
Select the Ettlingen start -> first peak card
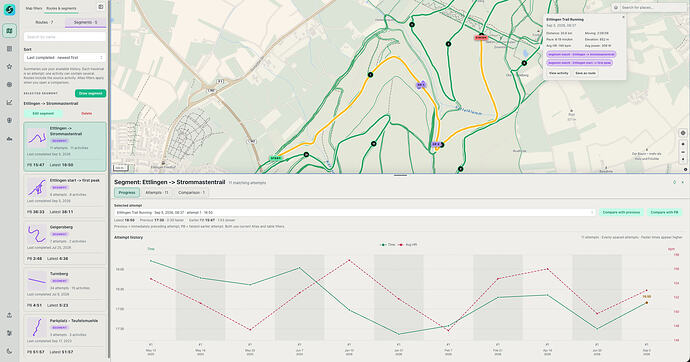pyautogui.click(x=65, y=196)
